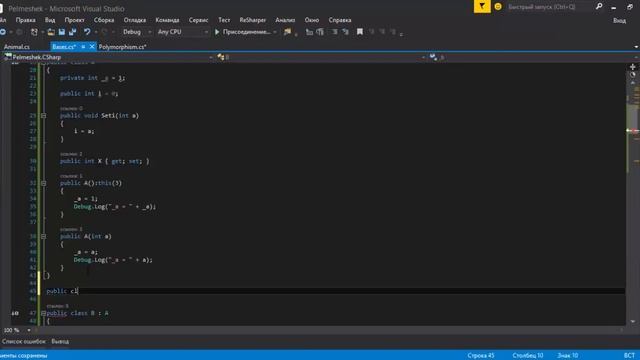The image size is (640, 360).
Task: Toggle a bookmark with the bookmark icon
Action: click(360, 32)
